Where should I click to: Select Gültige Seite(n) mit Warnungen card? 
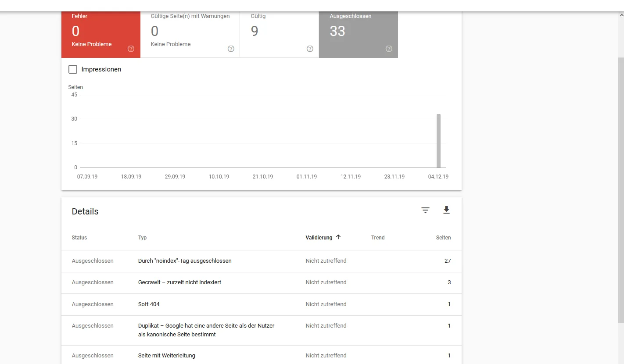pyautogui.click(x=190, y=35)
